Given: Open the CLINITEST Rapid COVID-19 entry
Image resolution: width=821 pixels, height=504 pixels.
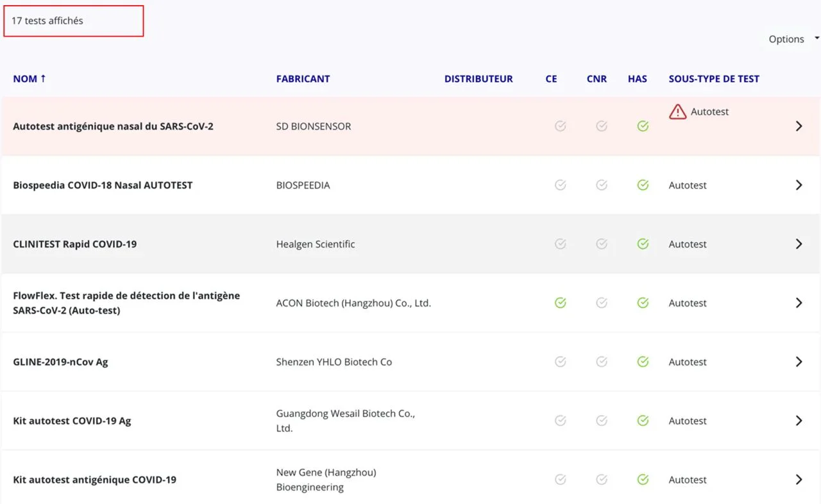Looking at the screenshot, I should click(75, 244).
